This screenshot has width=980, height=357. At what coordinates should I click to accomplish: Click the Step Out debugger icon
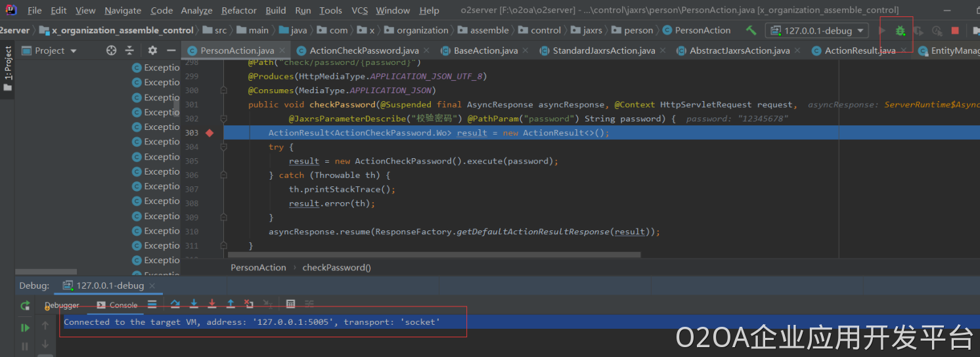coord(231,304)
